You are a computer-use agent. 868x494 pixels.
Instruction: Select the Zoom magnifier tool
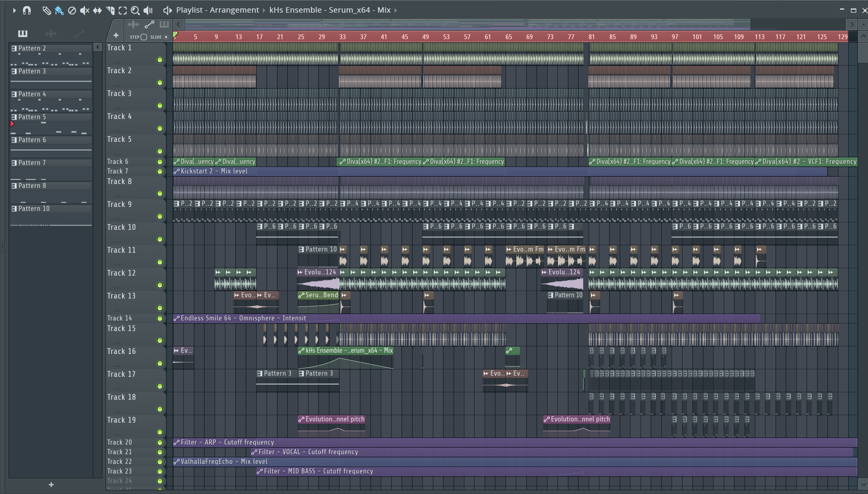[135, 11]
